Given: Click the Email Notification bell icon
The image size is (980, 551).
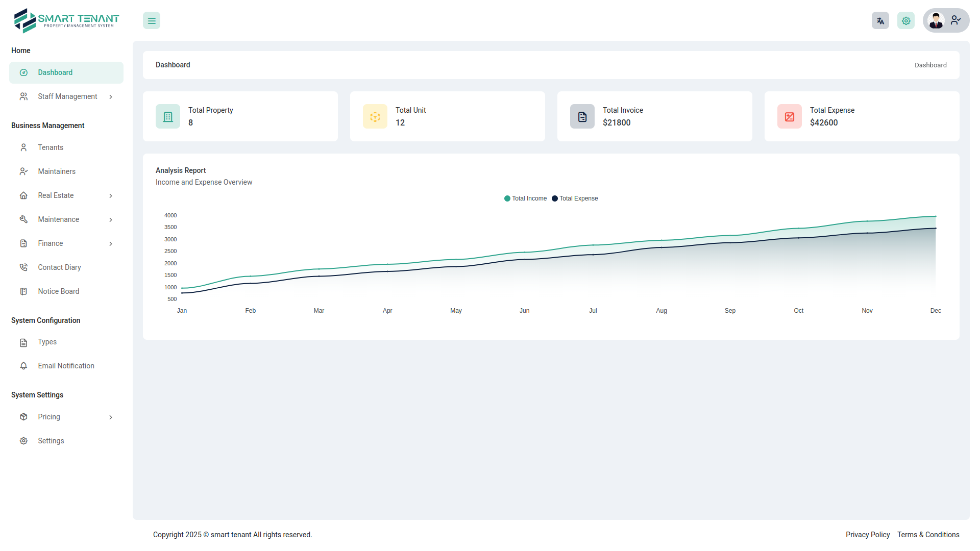Looking at the screenshot, I should (23, 366).
